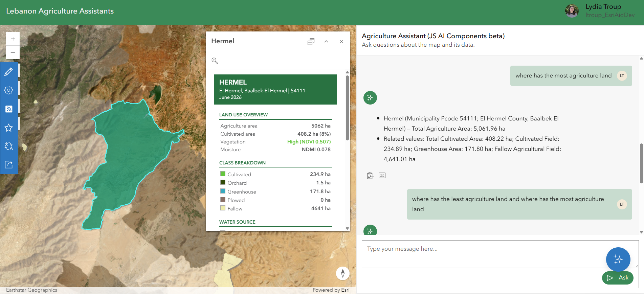
Task: Select the 'High (NDVI 0.507)' value
Action: coord(309,142)
